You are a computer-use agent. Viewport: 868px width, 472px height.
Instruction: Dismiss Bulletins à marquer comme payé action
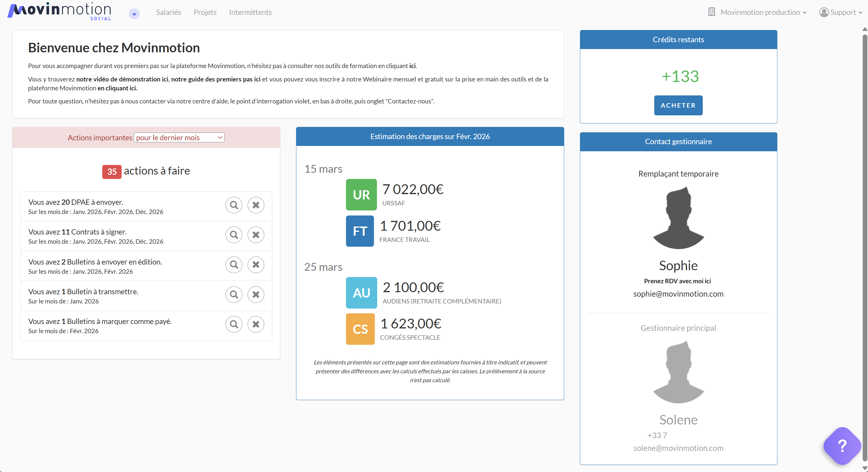point(256,324)
